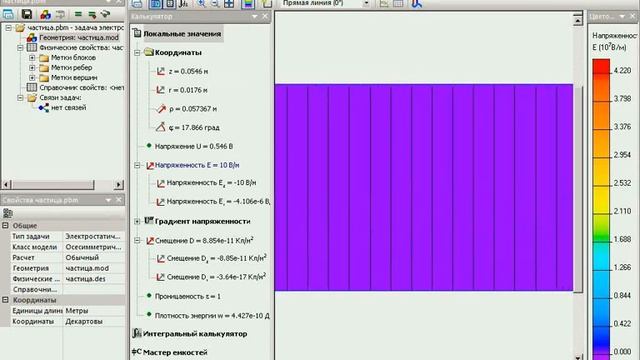Click the fit-to-window zoom icon
Screen dimensions: 640x360
coord(229,4)
